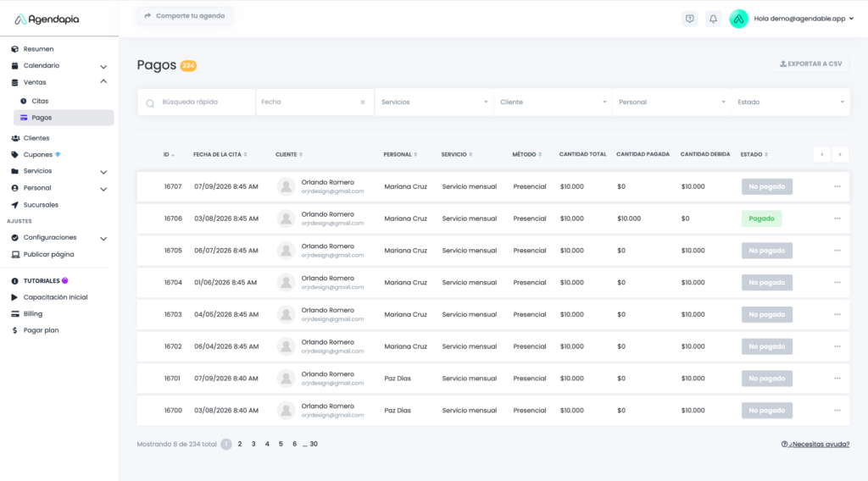Open the Estado filter dropdown
The height and width of the screenshot is (481, 868).
coord(790,102)
